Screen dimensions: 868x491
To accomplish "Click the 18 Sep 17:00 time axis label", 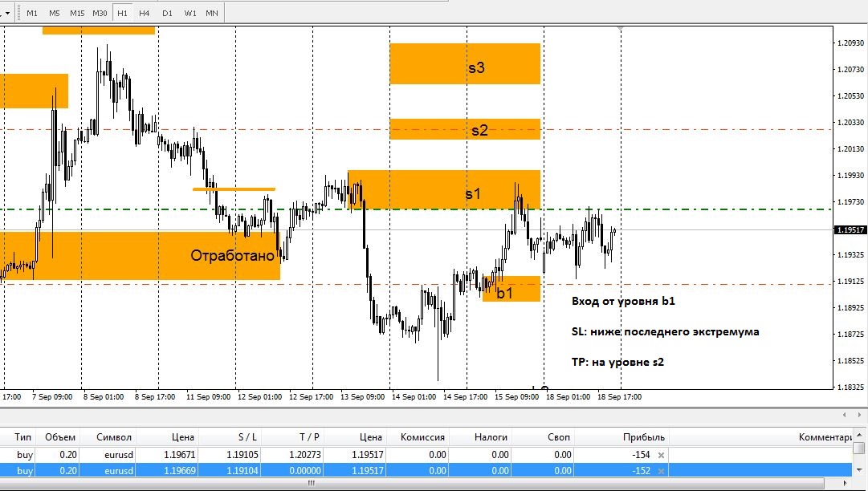I will point(619,397).
